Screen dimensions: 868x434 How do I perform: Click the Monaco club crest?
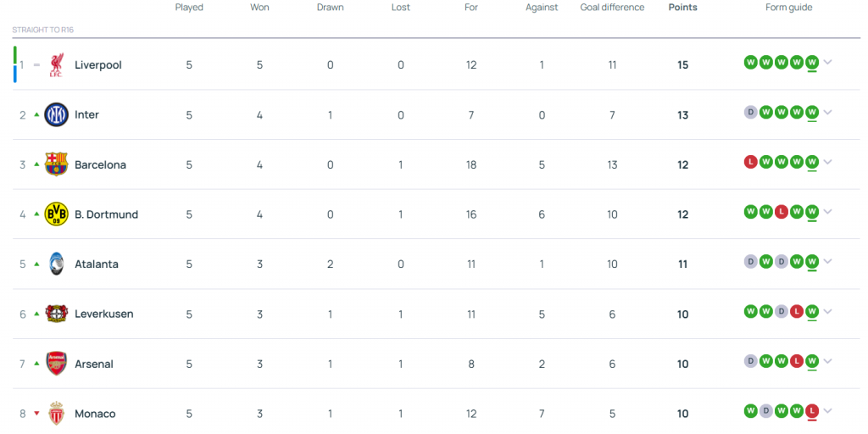(57, 414)
